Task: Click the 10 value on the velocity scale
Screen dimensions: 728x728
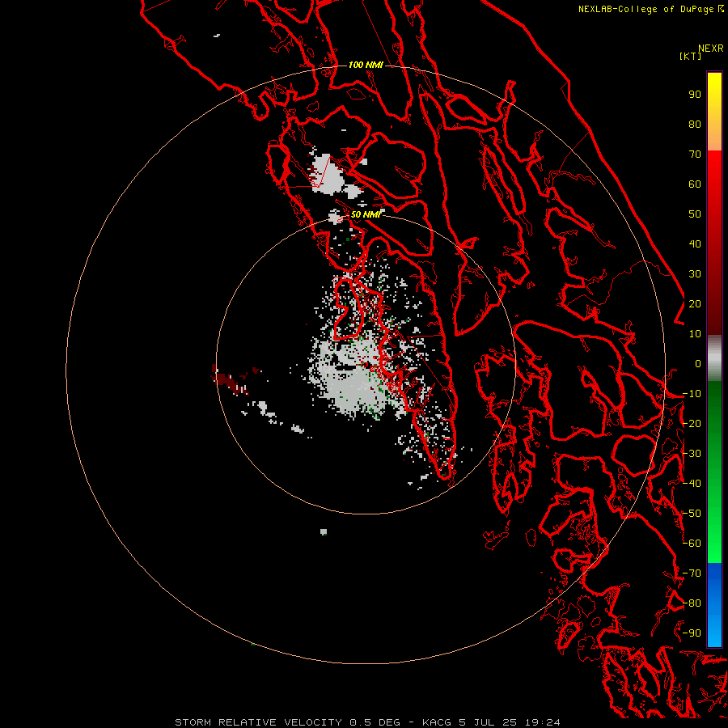Action: tap(695, 334)
